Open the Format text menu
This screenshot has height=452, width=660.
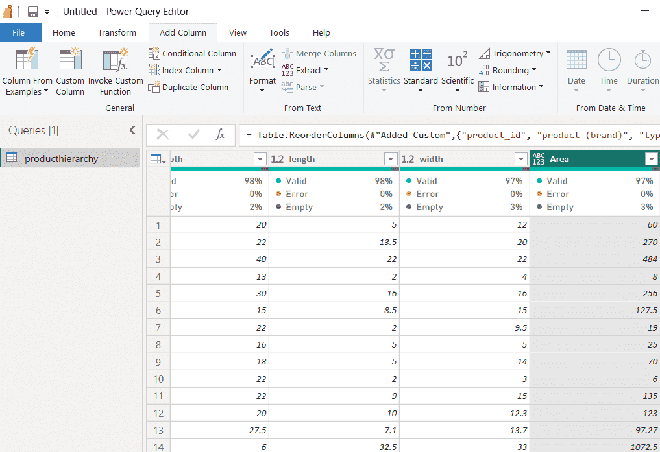coord(262,70)
